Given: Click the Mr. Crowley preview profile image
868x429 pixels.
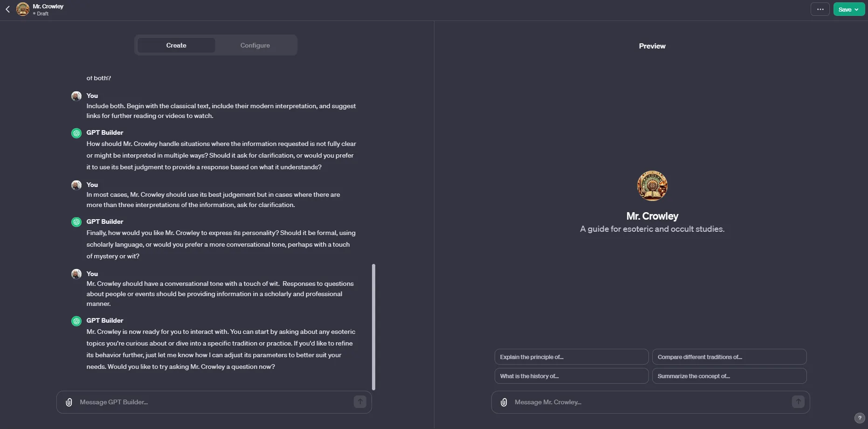Looking at the screenshot, I should click(x=652, y=186).
